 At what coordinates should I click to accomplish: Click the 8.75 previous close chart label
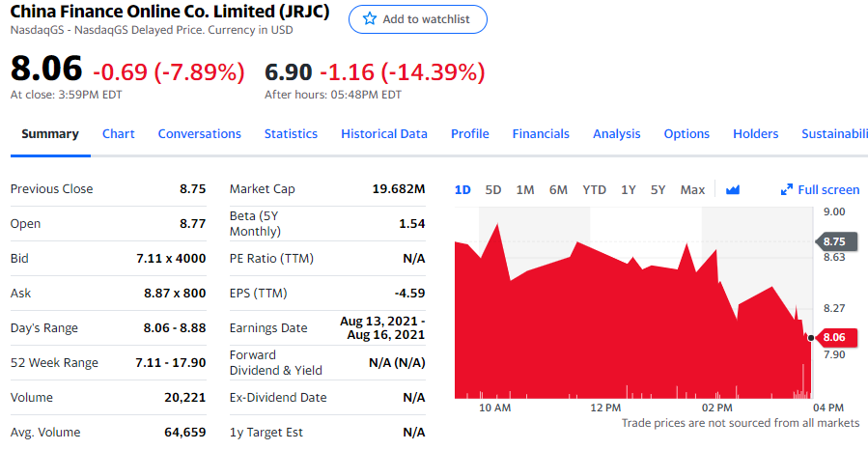pos(834,241)
